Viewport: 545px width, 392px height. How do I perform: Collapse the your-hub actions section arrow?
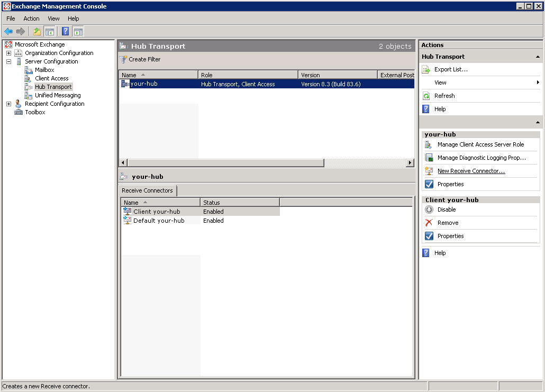tap(538, 122)
